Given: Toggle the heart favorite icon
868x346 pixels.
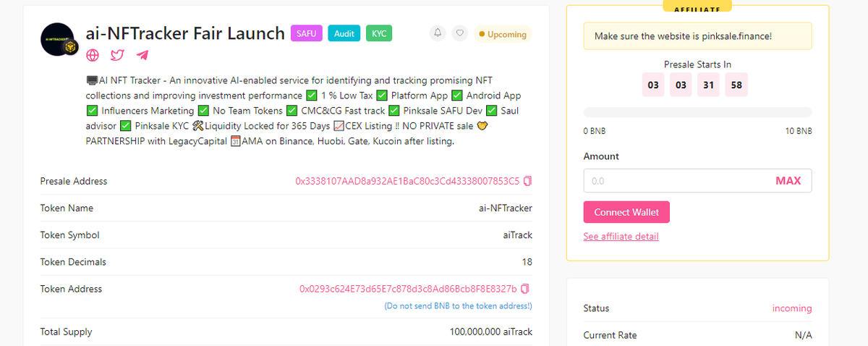Looking at the screenshot, I should pyautogui.click(x=459, y=33).
